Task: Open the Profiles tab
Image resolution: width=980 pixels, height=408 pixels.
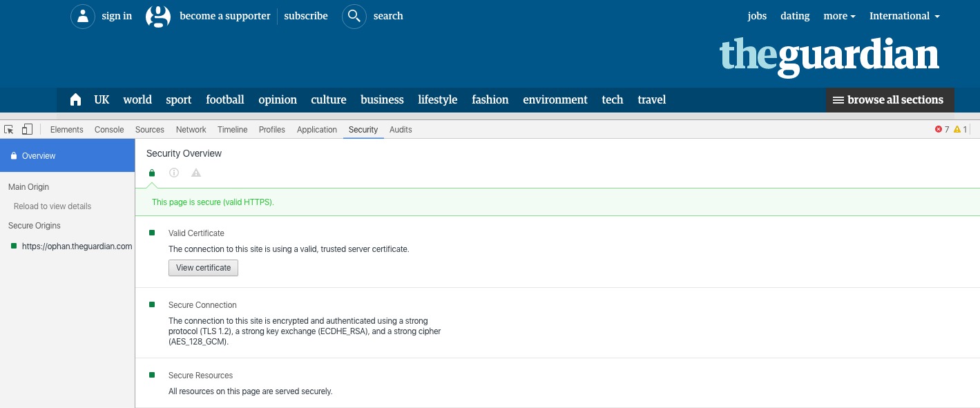Action: (272, 130)
